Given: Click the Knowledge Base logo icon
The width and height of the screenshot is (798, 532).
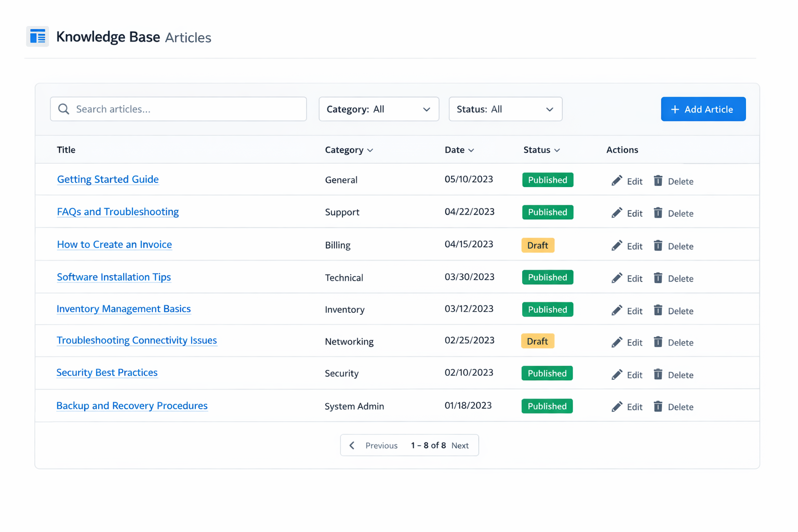Looking at the screenshot, I should [37, 36].
